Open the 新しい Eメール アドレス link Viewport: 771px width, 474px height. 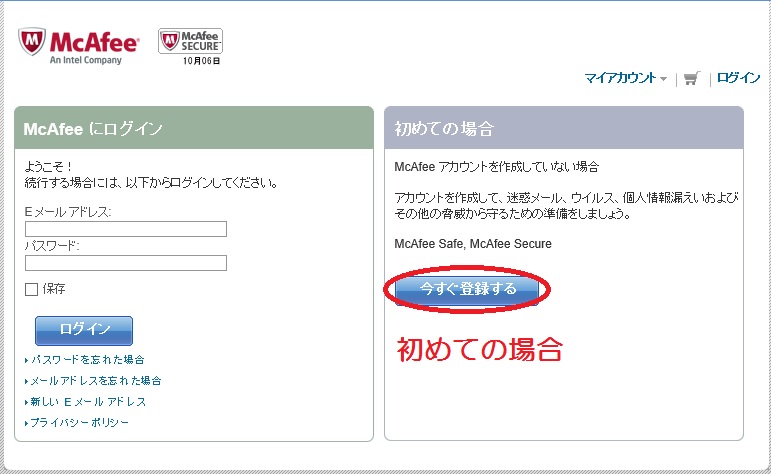pos(86,402)
